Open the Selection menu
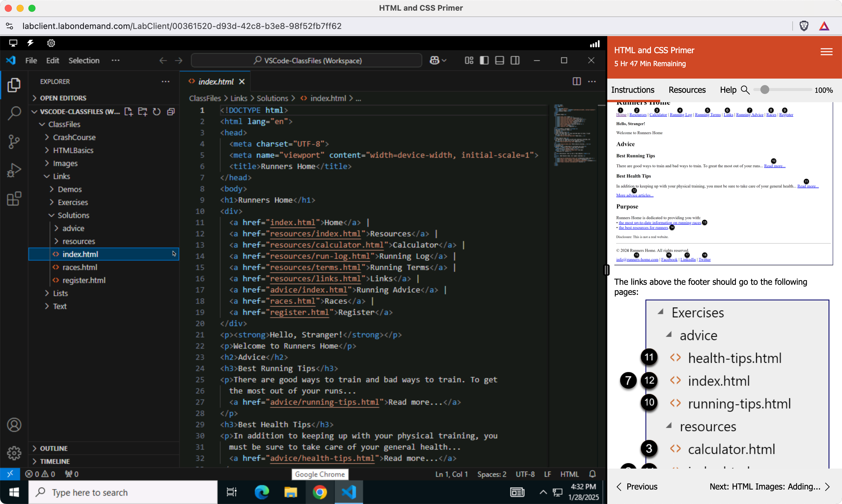This screenshot has height=504, width=842. pos(84,61)
